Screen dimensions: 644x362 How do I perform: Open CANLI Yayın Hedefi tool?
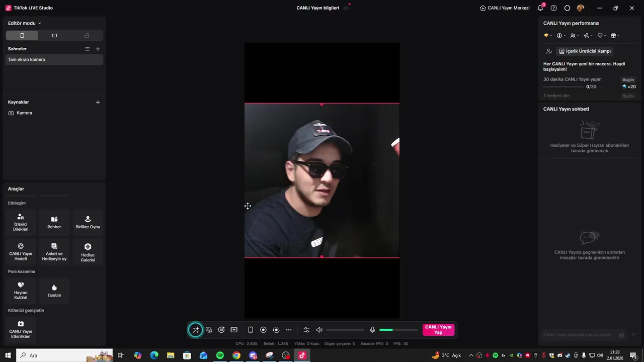[21, 251]
